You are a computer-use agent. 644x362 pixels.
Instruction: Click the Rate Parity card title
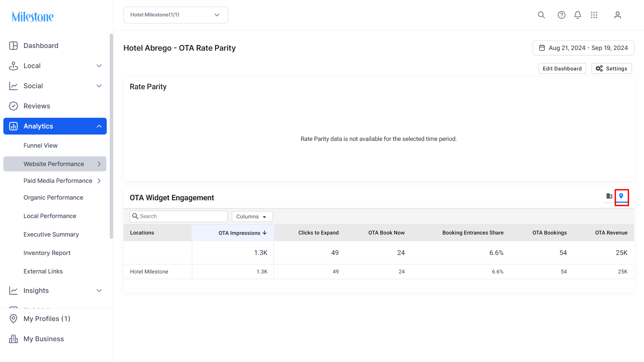[148, 87]
